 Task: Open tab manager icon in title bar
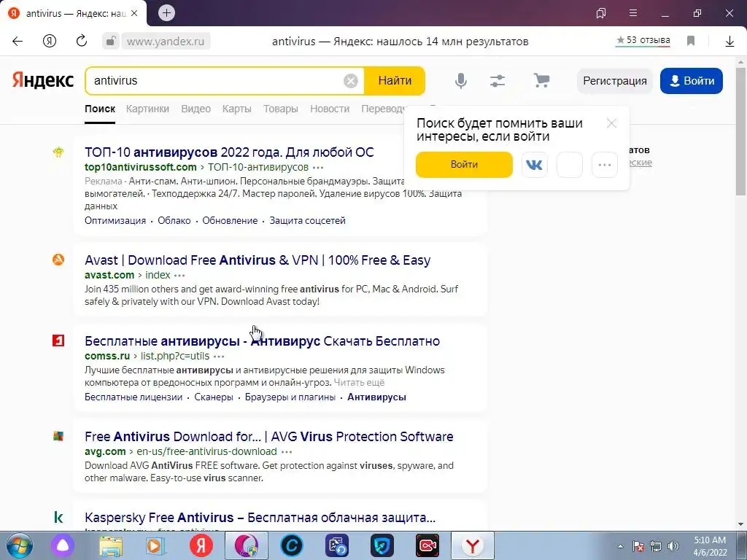tap(601, 13)
